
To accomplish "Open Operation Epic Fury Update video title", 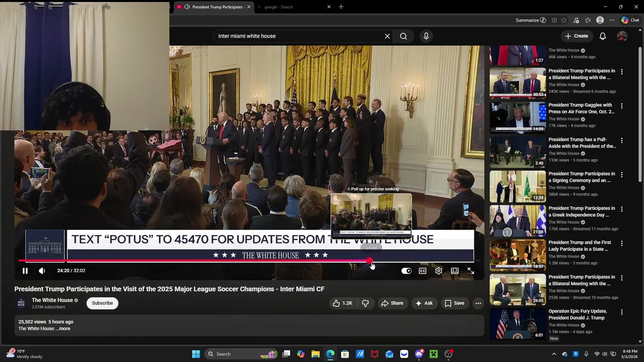I will tap(578, 314).
